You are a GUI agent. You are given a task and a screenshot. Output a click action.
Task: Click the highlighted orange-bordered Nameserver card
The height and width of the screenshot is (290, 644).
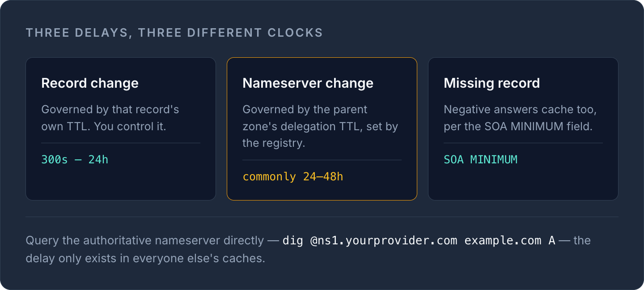click(x=322, y=129)
